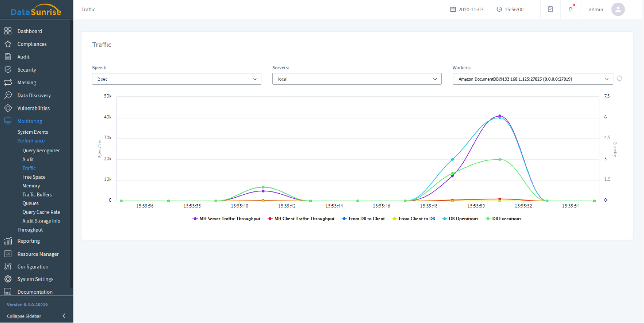Expand the Workers Amazon DocumentDB dropdown
This screenshot has height=323, width=644.
click(x=533, y=79)
